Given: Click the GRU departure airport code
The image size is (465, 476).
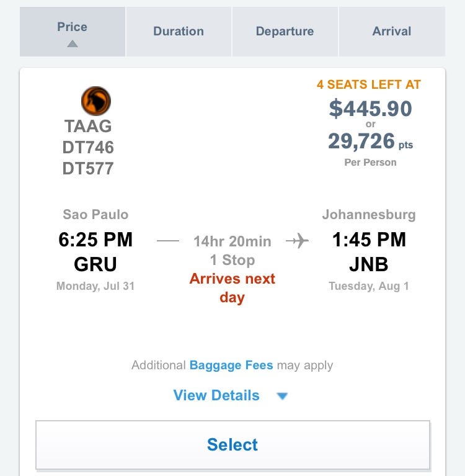Looking at the screenshot, I should tap(95, 264).
